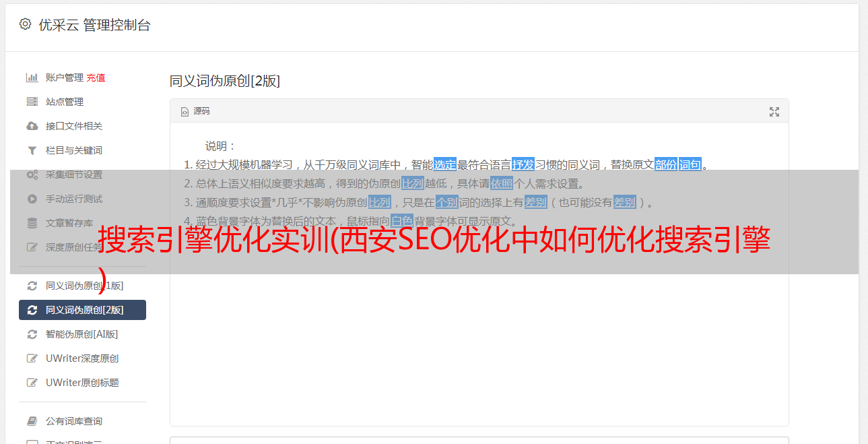Go to UWriter原创标题 page
868x444 pixels.
click(x=82, y=383)
